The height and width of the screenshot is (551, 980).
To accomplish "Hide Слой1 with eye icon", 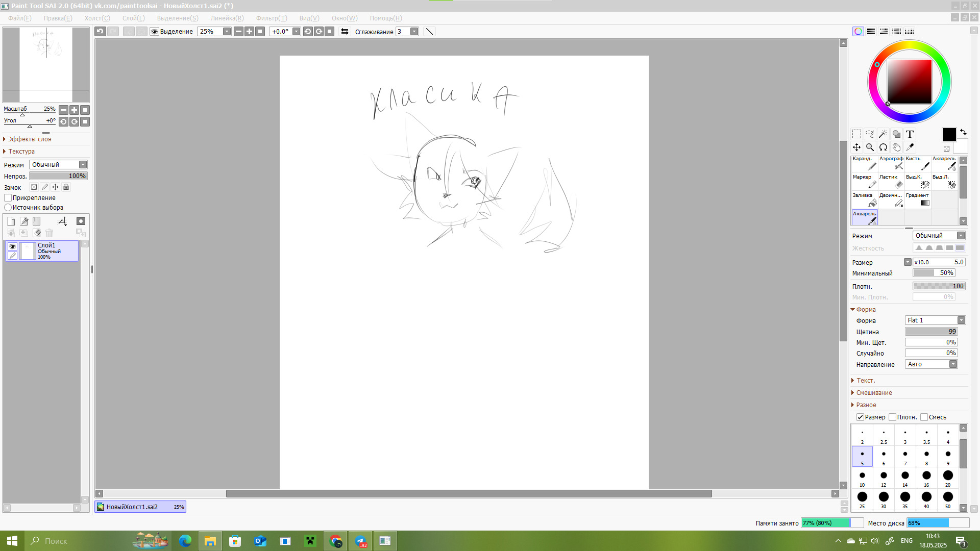I will click(x=13, y=246).
